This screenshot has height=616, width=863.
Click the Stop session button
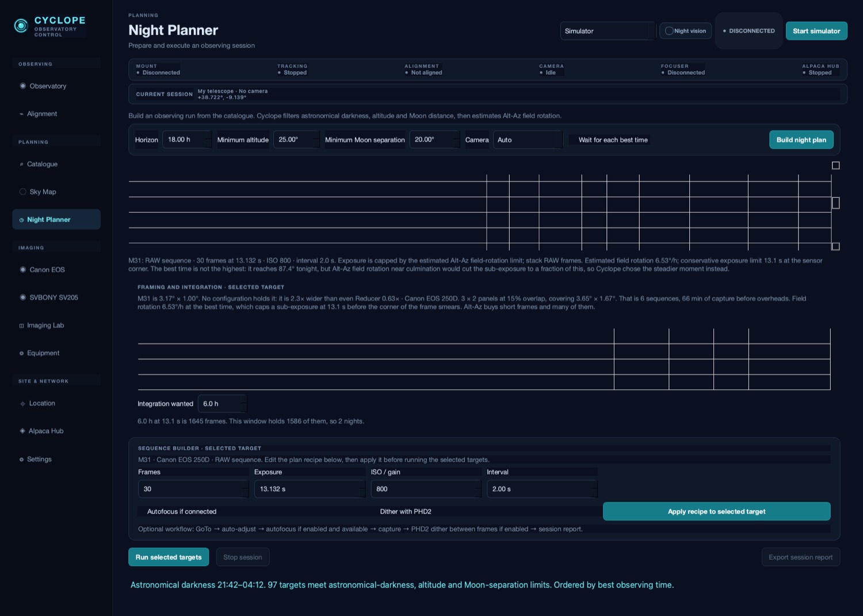coord(242,557)
